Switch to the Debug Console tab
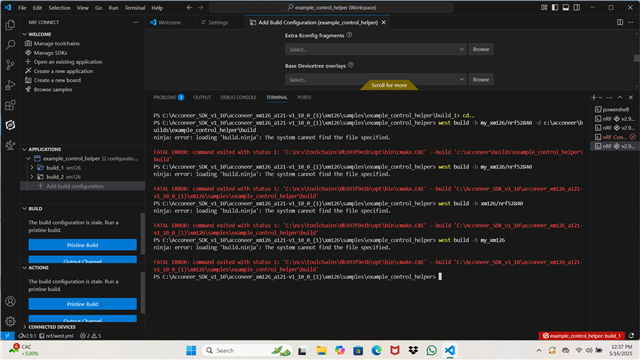Image resolution: width=640 pixels, height=360 pixels. 238,97
